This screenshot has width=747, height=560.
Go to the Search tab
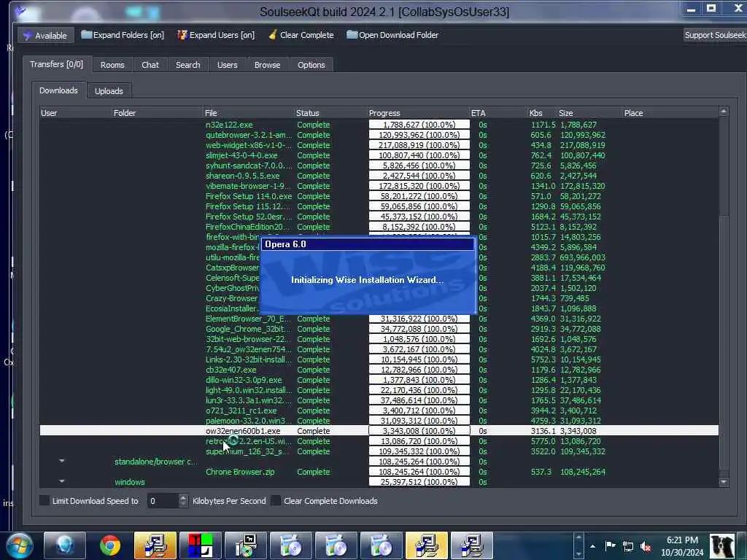click(187, 65)
